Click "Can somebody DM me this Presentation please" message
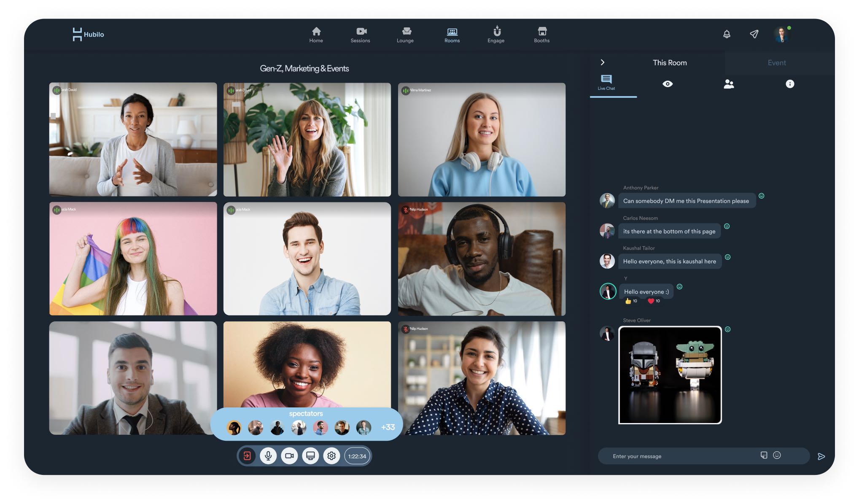This screenshot has width=859, height=504. pos(686,201)
